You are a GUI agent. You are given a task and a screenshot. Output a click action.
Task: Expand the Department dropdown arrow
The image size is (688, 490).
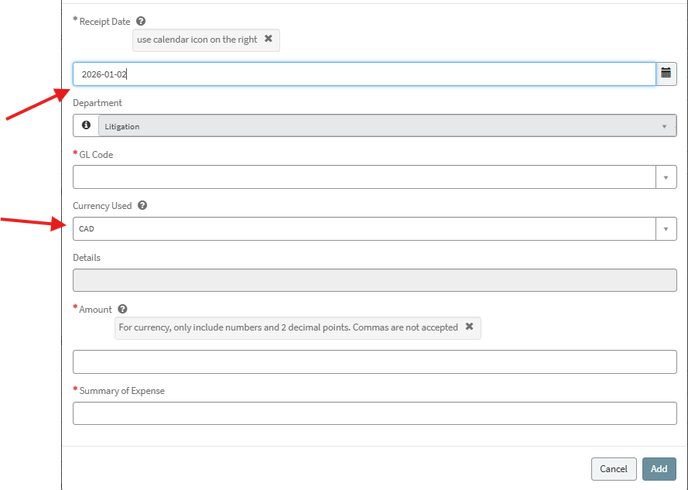[664, 127]
